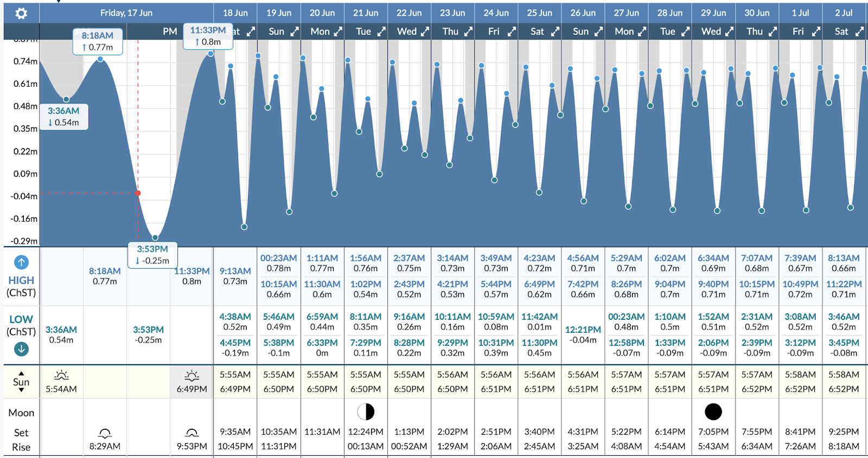Click the HIGH tide up-arrow icon
Image resolution: width=868 pixels, height=458 pixels.
point(21,262)
